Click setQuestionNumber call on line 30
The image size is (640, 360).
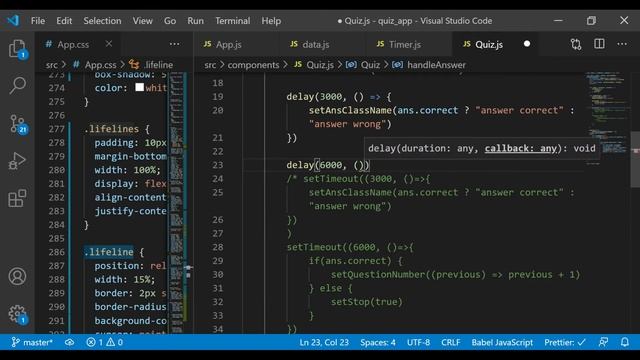click(x=455, y=274)
